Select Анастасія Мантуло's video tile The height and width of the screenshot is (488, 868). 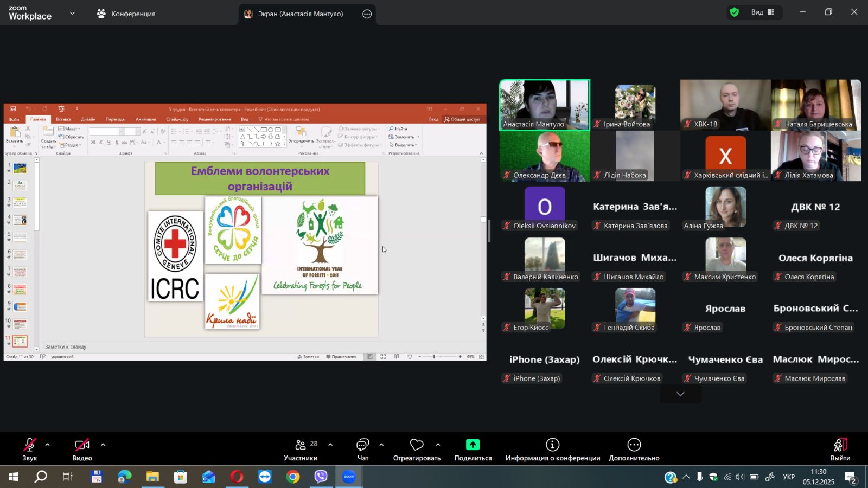(x=544, y=105)
